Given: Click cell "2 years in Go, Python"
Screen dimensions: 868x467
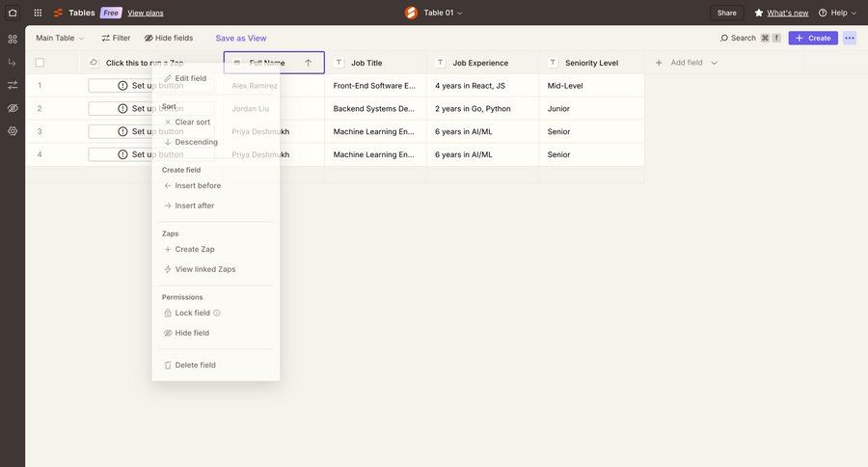Looking at the screenshot, I should pyautogui.click(x=482, y=109).
